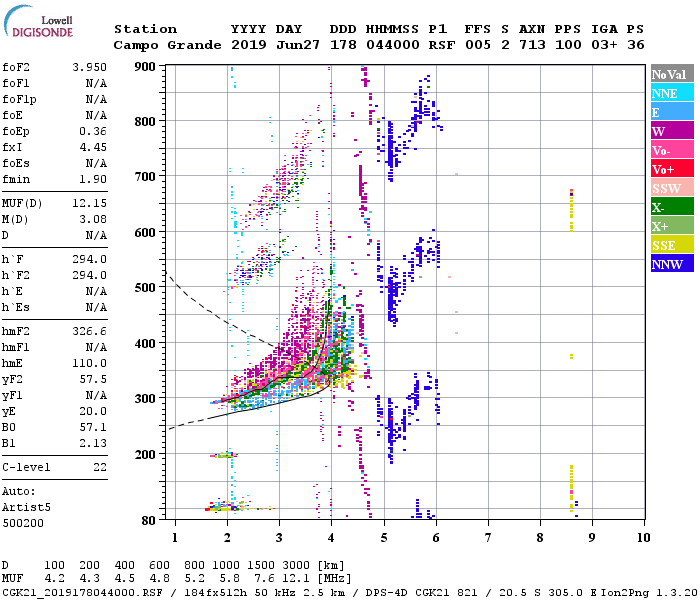Select the SSE yellow legend swatch

(672, 245)
